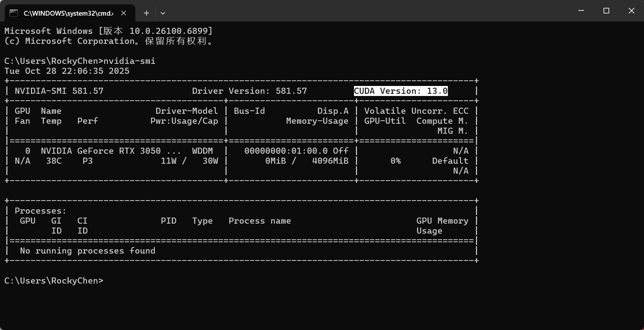Screen dimensions: 644x330
Task: Click the Process name column header
Action: (x=260, y=221)
